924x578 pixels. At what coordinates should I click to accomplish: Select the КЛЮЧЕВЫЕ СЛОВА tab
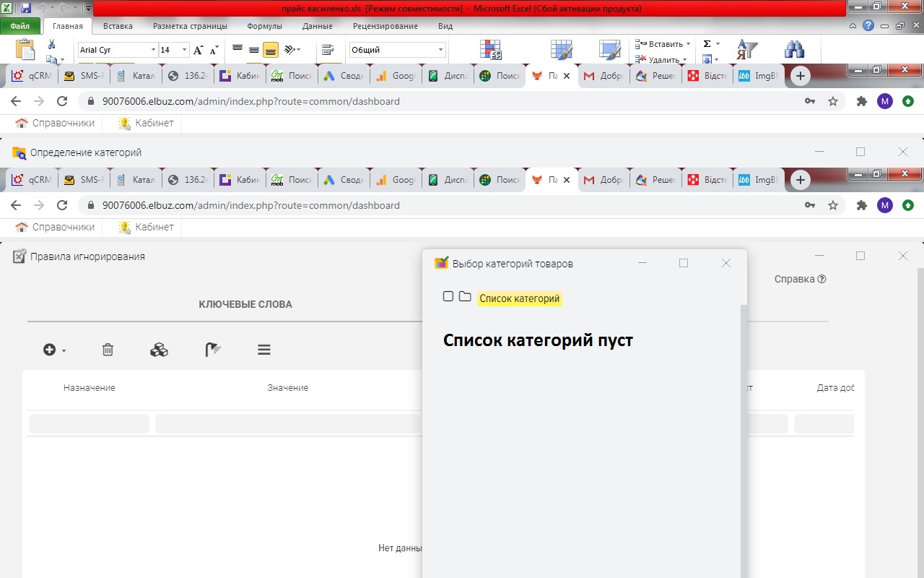point(245,304)
